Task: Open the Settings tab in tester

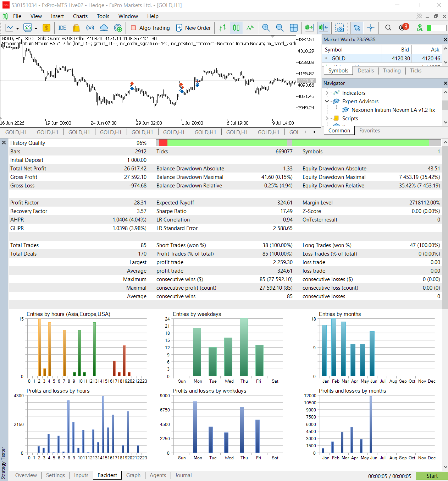Action: (55, 475)
